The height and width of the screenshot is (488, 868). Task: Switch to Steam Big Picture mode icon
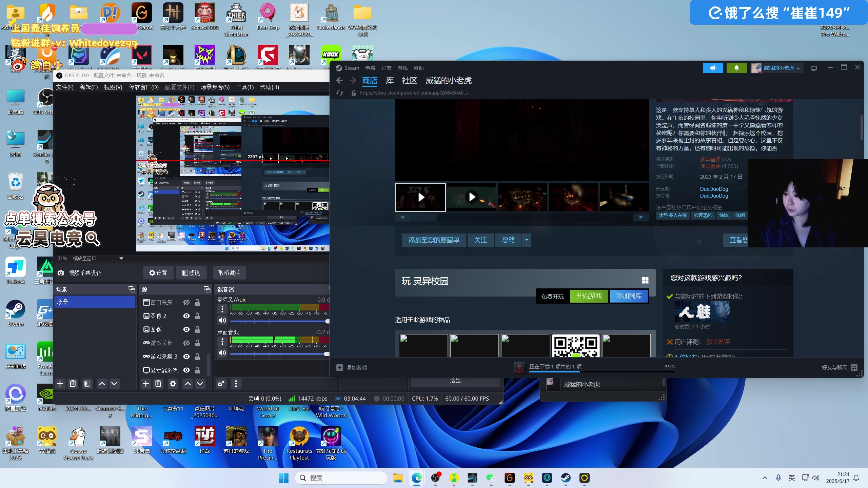(813, 68)
